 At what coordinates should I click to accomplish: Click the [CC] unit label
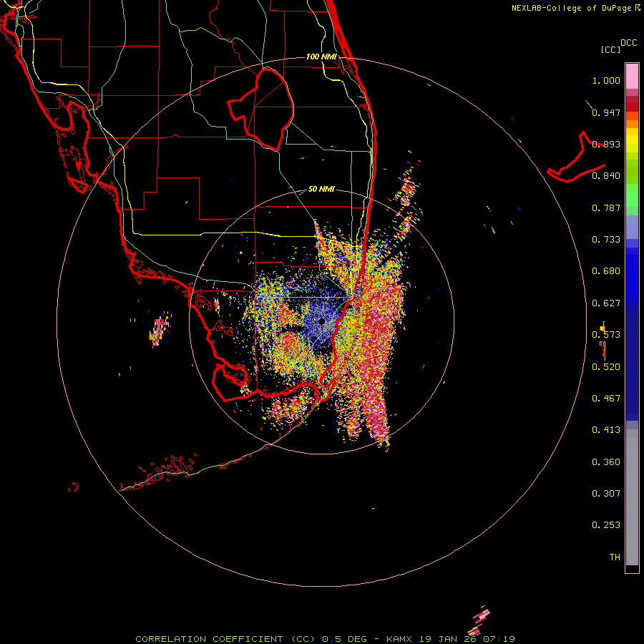(x=611, y=49)
